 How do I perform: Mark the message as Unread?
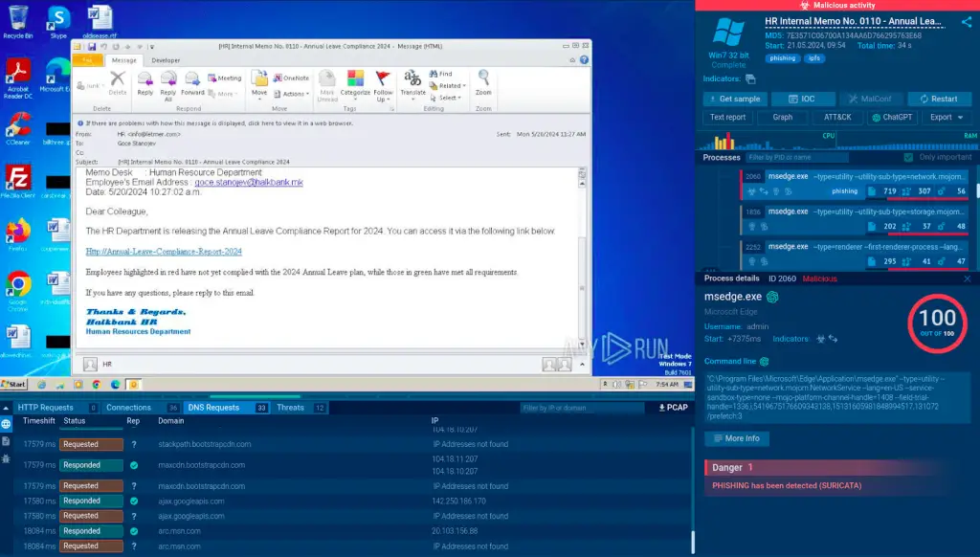[x=327, y=85]
